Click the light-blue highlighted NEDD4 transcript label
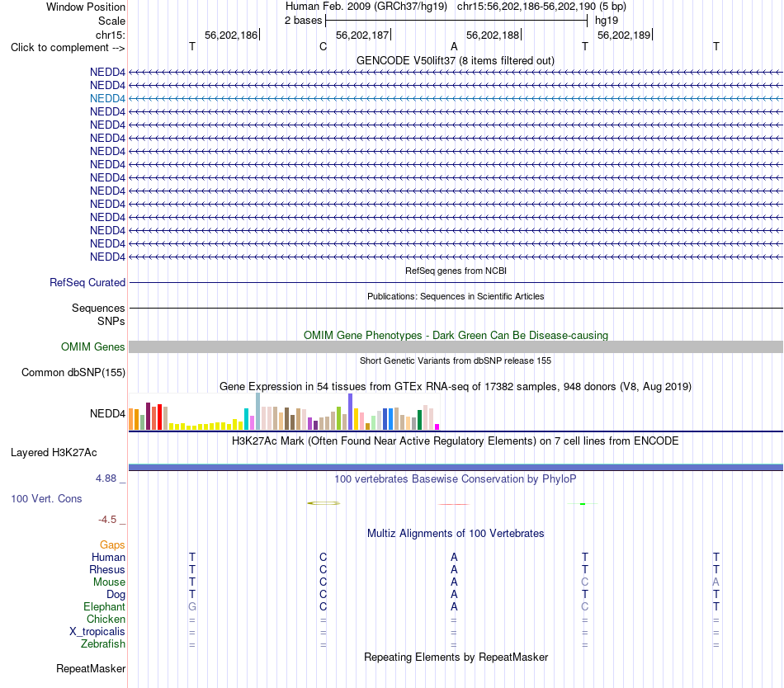This screenshot has height=688, width=784. point(107,98)
